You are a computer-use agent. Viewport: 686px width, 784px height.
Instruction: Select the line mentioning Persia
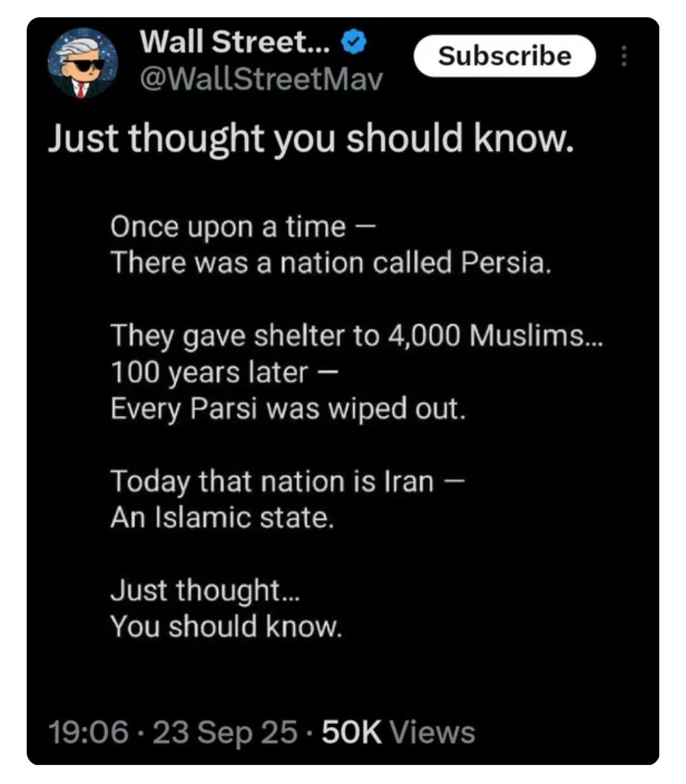click(331, 262)
